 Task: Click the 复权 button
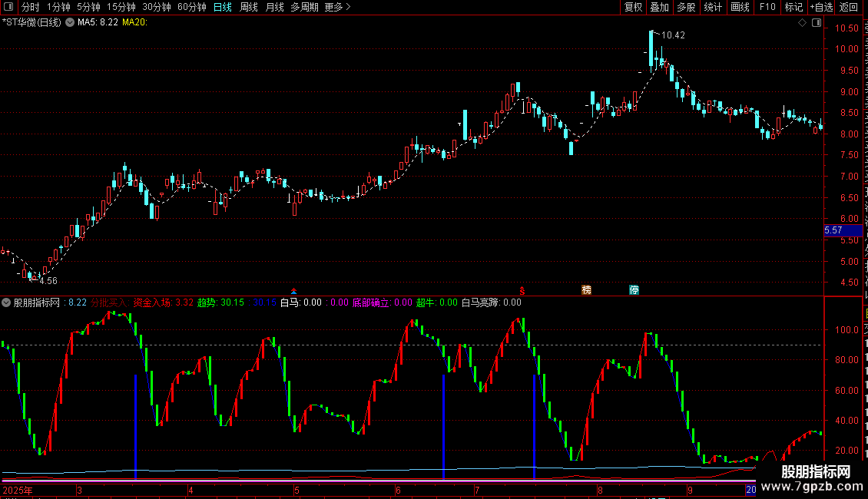[x=633, y=7]
